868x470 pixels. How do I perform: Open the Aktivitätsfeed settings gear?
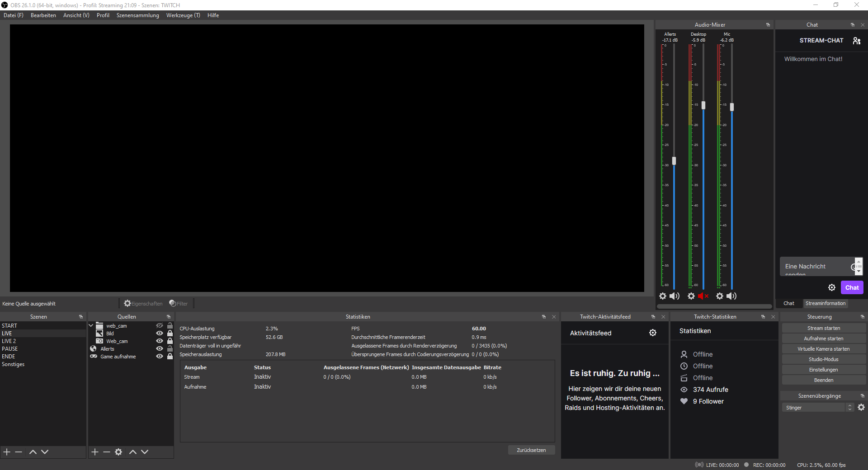click(653, 333)
